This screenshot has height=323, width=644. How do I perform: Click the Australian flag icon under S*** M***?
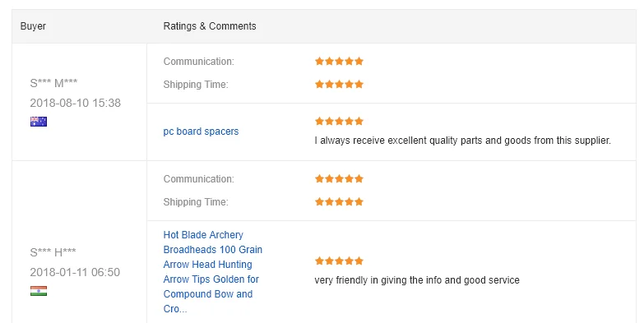39,122
